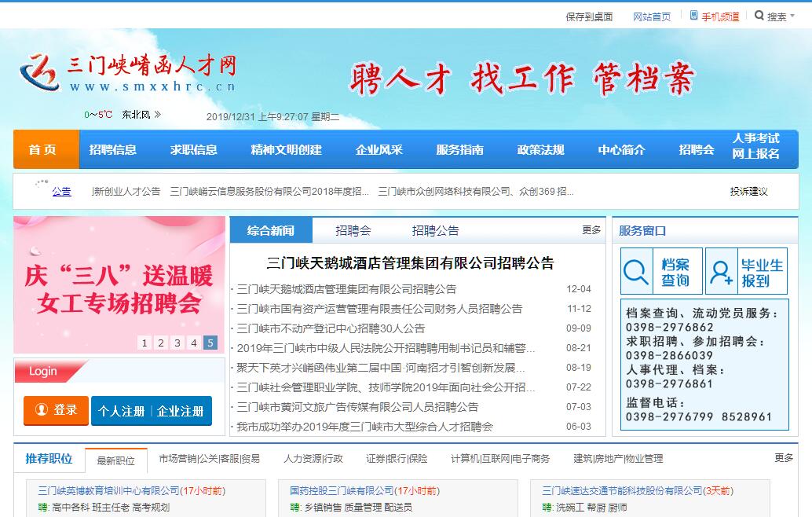
Task: Click the 毕业生报到 person icon
Action: click(x=721, y=272)
